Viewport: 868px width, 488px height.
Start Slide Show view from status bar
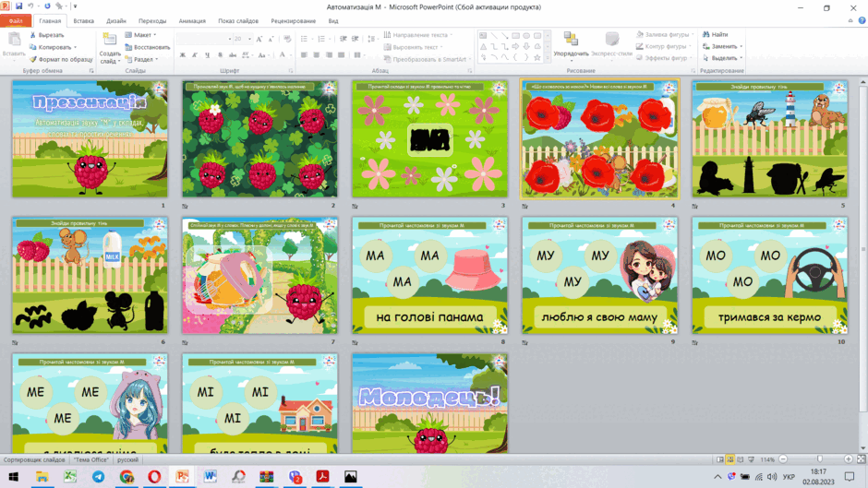752,459
